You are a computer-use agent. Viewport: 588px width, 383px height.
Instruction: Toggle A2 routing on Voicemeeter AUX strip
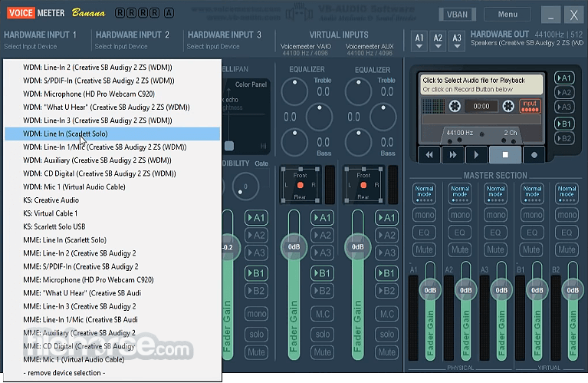(386, 236)
